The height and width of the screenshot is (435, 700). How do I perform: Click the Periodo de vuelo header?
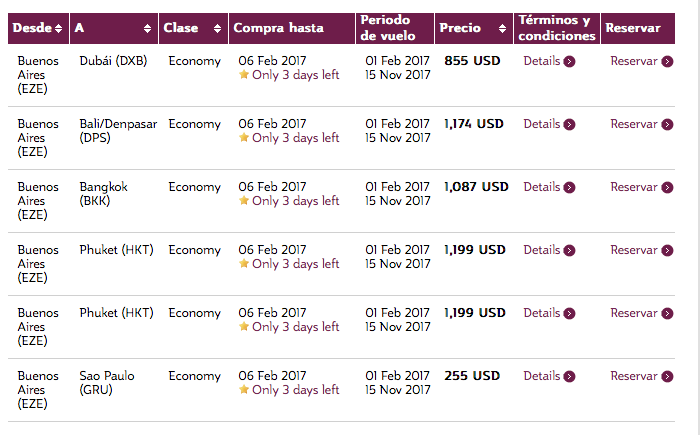click(388, 28)
